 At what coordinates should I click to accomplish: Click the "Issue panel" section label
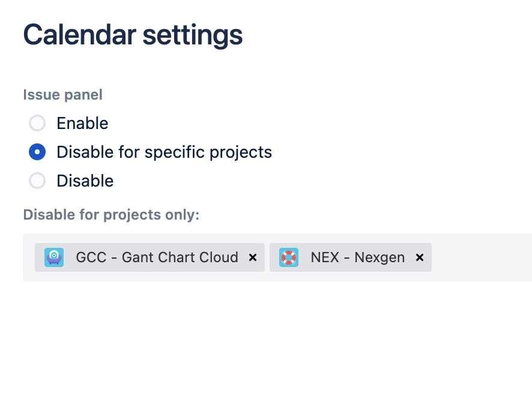62,94
